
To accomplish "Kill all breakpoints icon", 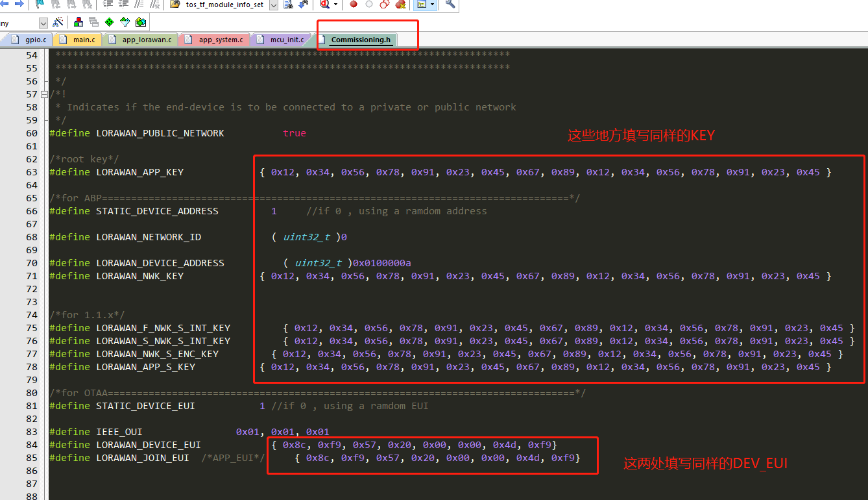I will tap(401, 4).
